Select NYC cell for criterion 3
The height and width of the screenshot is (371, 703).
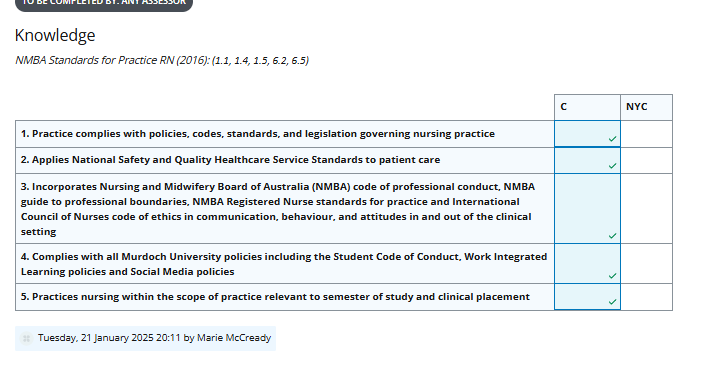tap(647, 209)
